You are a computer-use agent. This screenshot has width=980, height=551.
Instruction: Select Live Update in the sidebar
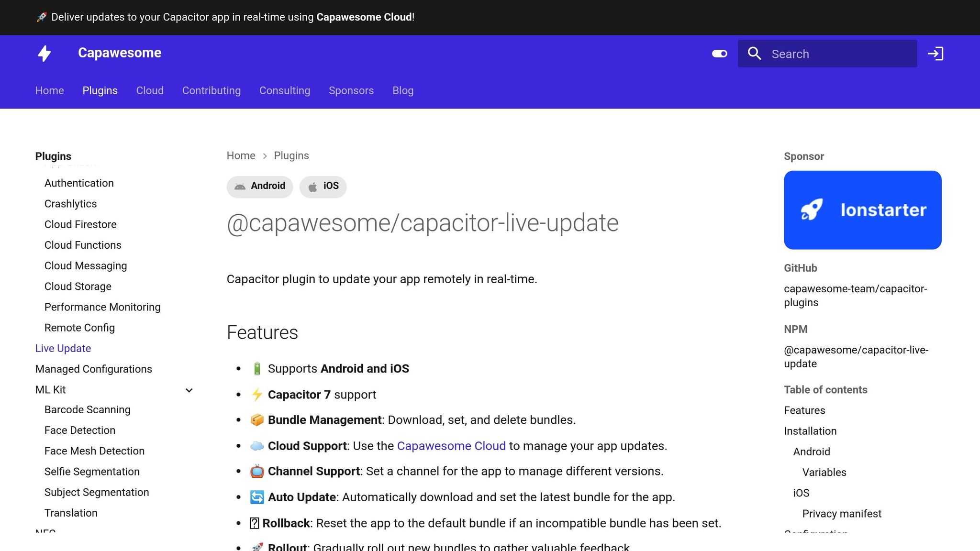pyautogui.click(x=63, y=348)
